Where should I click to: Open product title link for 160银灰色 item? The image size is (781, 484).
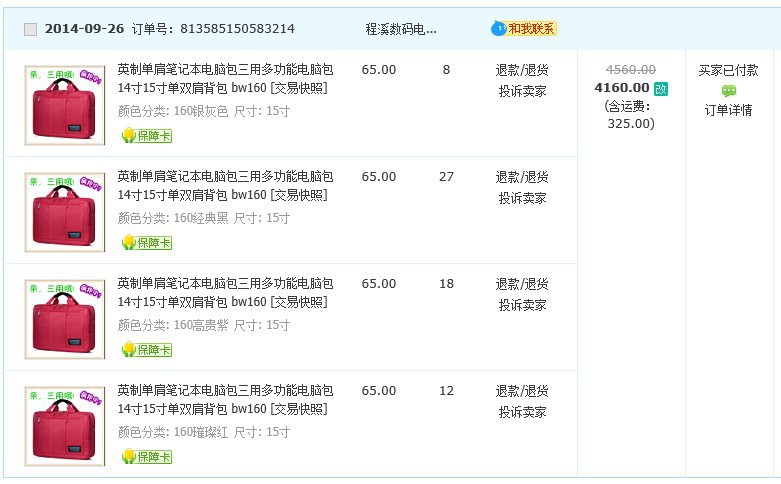[x=225, y=79]
